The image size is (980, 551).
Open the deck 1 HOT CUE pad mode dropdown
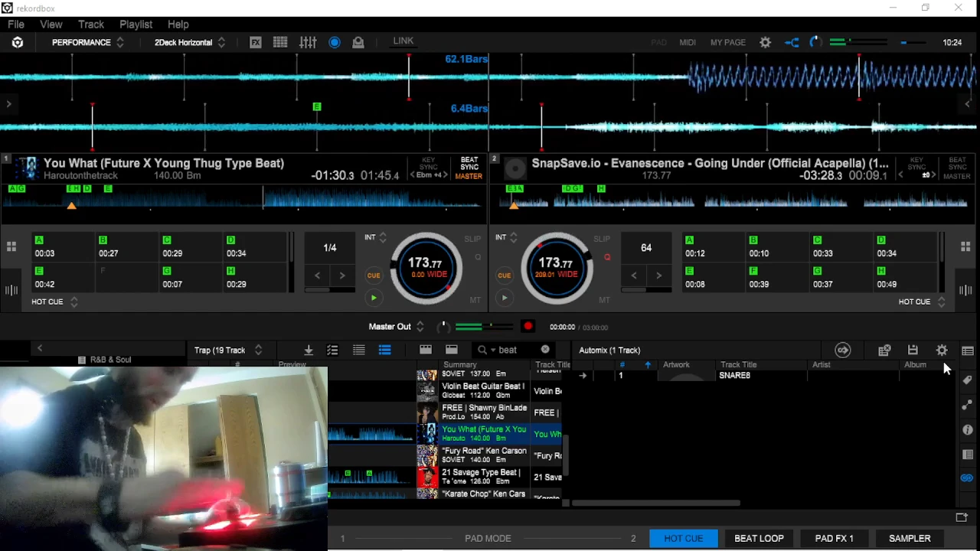tap(55, 302)
